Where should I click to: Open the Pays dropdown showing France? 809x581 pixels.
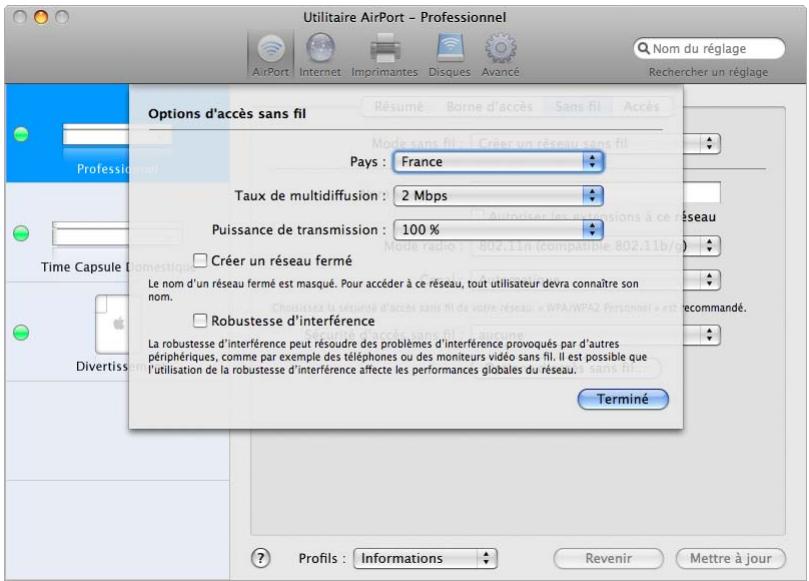coord(498,162)
